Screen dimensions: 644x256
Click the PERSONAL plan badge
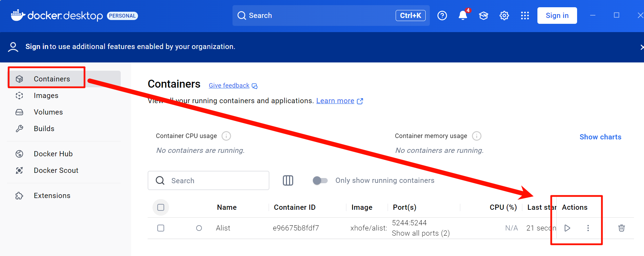coord(122,16)
